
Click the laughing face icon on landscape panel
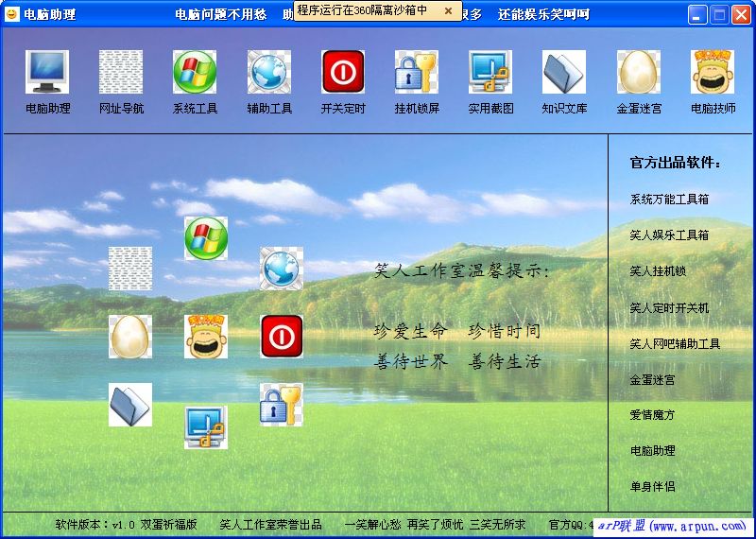[206, 337]
